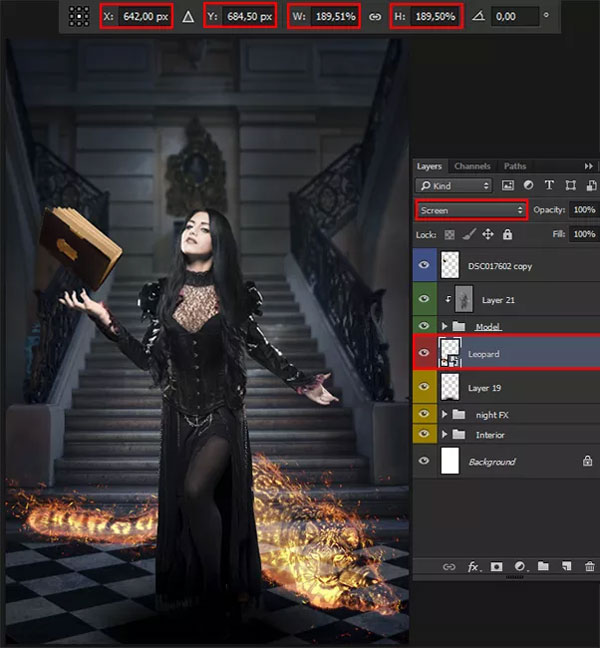This screenshot has height=648, width=600.
Task: Switch to the Paths tab
Action: (515, 166)
